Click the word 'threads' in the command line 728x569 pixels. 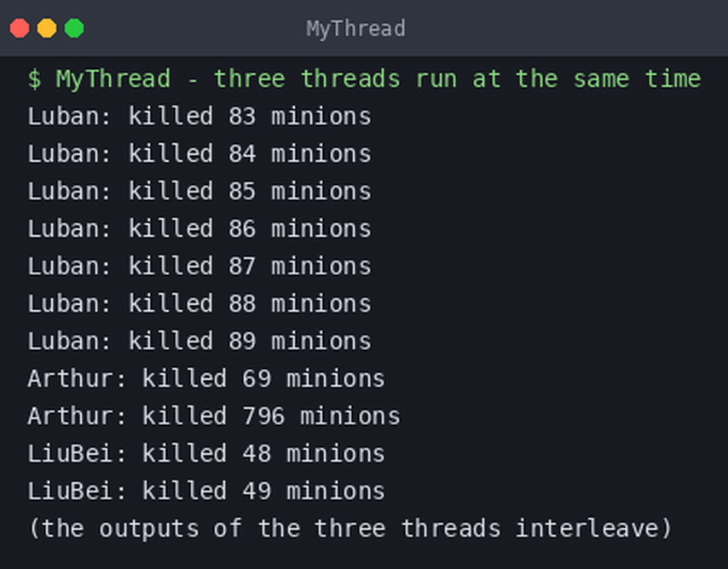(350, 79)
